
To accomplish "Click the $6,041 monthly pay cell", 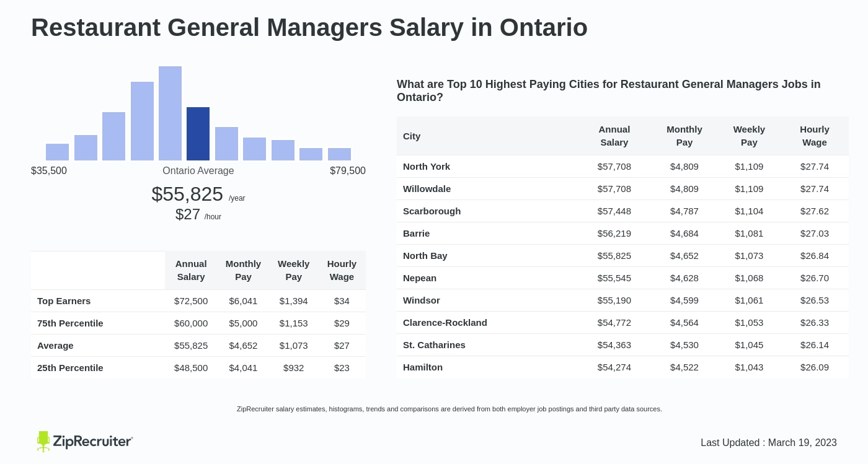I will 243,301.
